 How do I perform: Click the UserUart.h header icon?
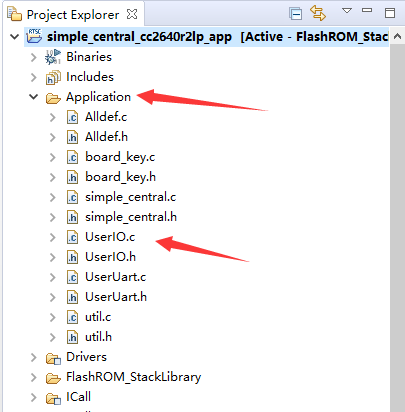[x=72, y=297]
